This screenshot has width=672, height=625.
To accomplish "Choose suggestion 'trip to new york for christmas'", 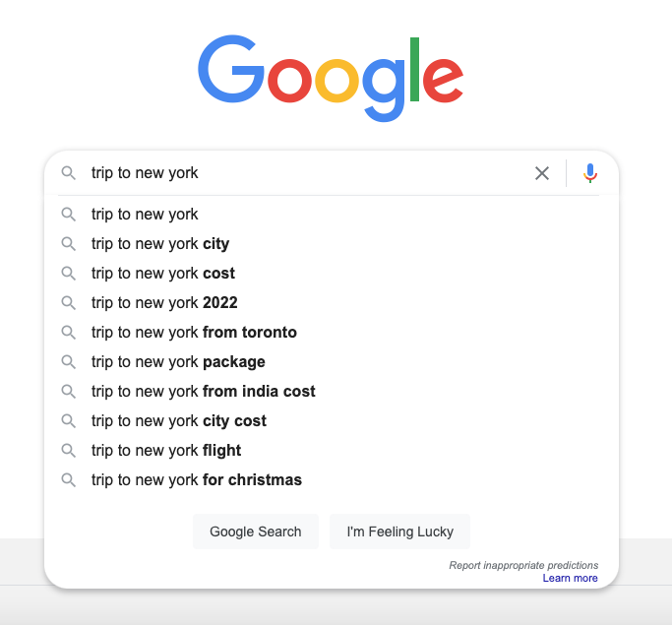I will click(331, 480).
